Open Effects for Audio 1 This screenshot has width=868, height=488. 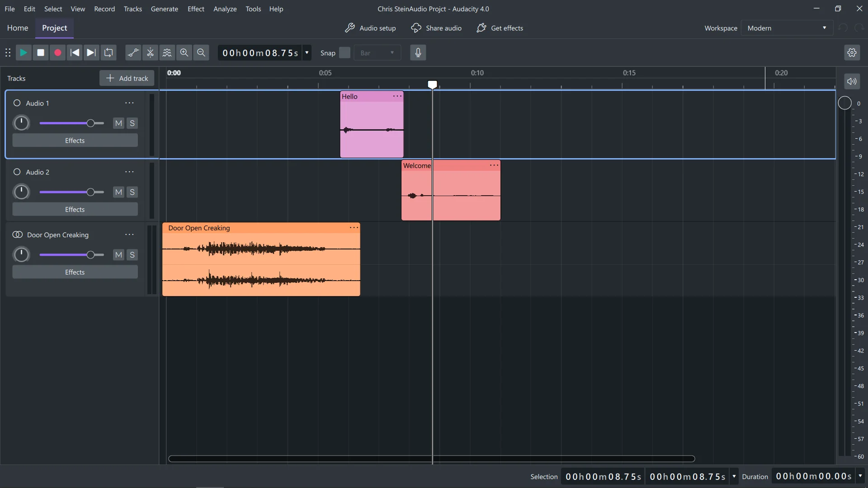click(x=75, y=141)
